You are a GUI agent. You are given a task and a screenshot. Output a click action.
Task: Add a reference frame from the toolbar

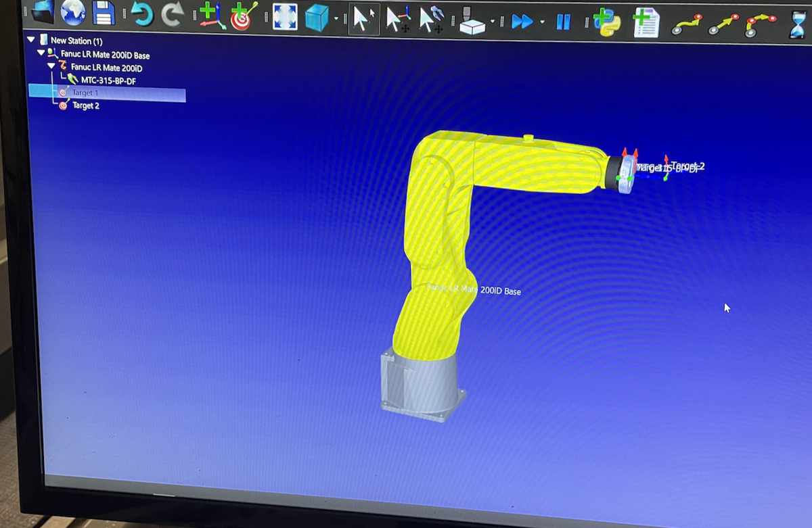tap(212, 17)
